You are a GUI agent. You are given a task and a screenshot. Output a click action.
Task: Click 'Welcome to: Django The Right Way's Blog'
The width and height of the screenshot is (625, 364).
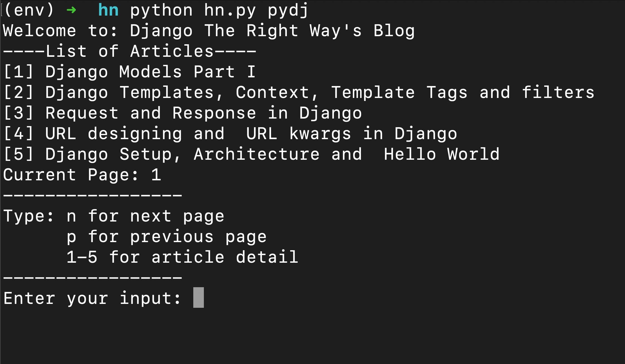209,31
